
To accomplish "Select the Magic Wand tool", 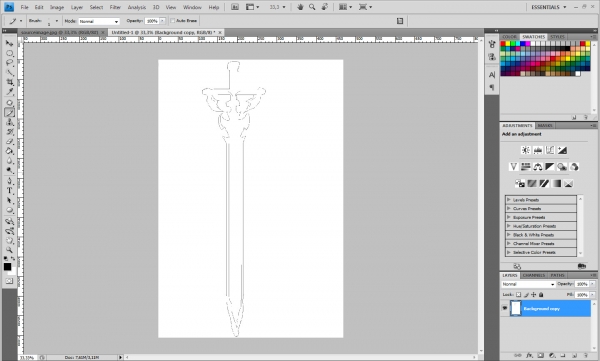I will pos(10,72).
